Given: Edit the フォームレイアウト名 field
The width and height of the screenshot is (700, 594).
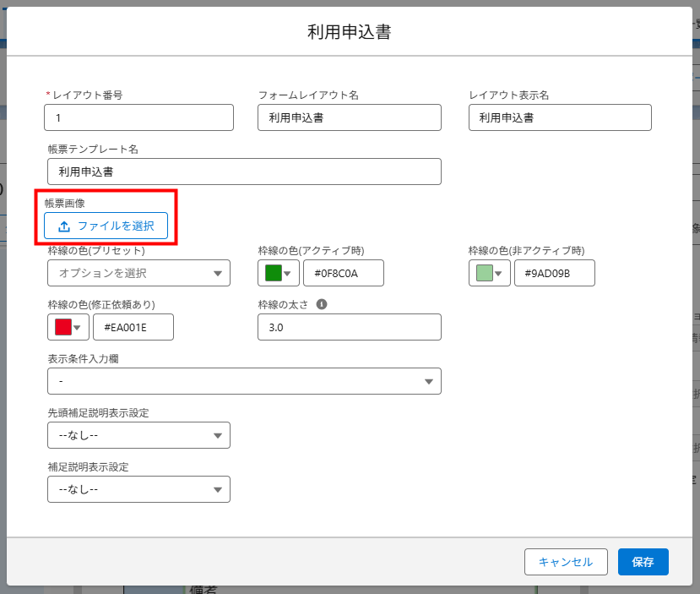Looking at the screenshot, I should point(349,117).
